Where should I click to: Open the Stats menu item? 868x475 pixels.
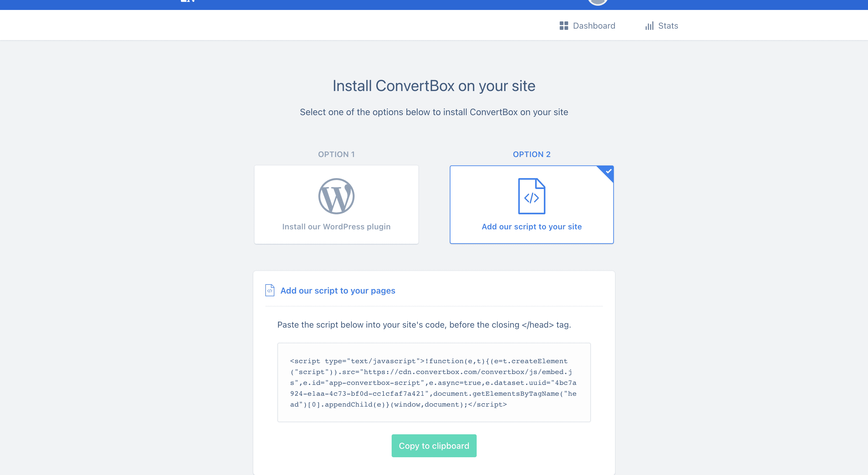pyautogui.click(x=661, y=26)
